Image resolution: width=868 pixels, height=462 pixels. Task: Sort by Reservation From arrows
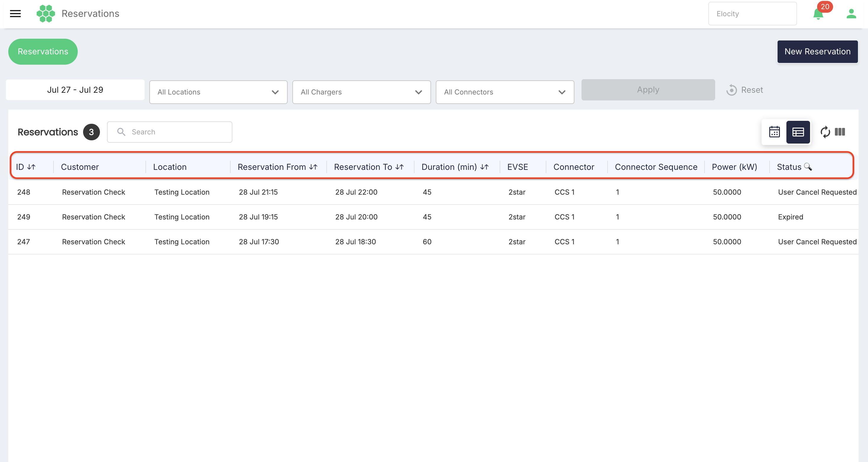(x=313, y=167)
